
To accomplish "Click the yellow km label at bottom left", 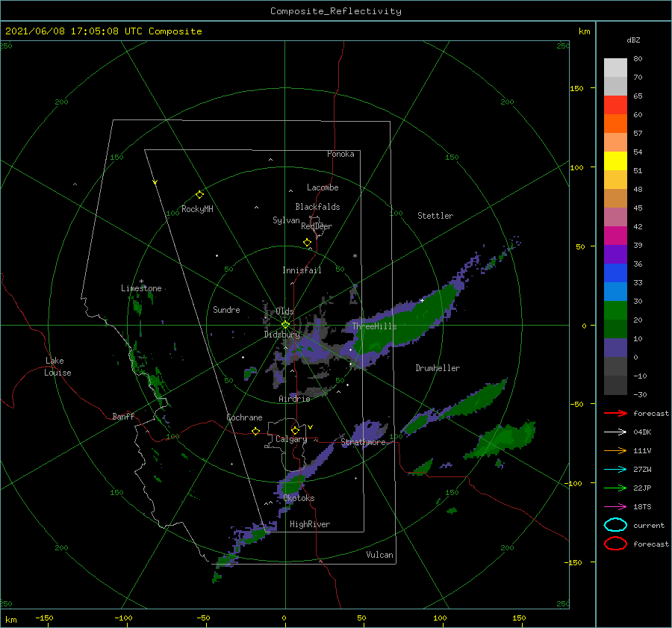I will [10, 620].
